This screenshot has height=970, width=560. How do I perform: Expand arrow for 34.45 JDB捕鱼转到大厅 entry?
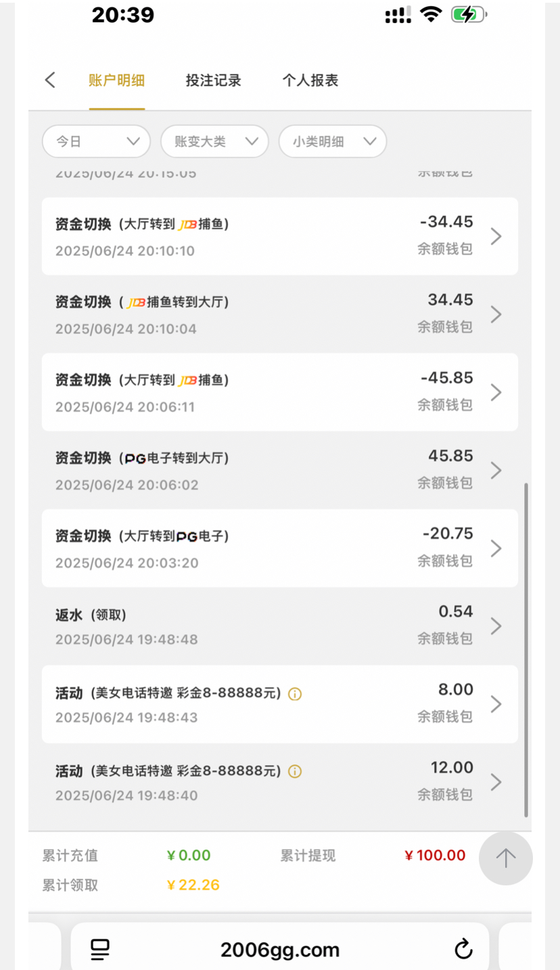[496, 314]
